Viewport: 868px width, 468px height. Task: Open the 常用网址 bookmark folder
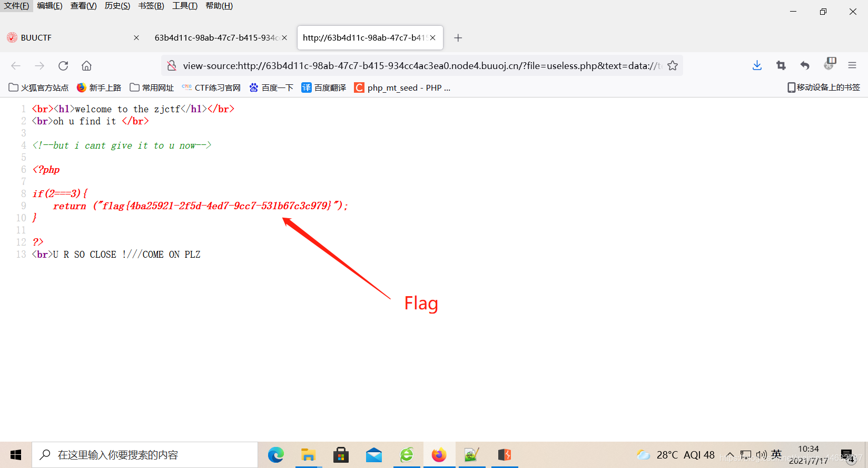point(152,87)
